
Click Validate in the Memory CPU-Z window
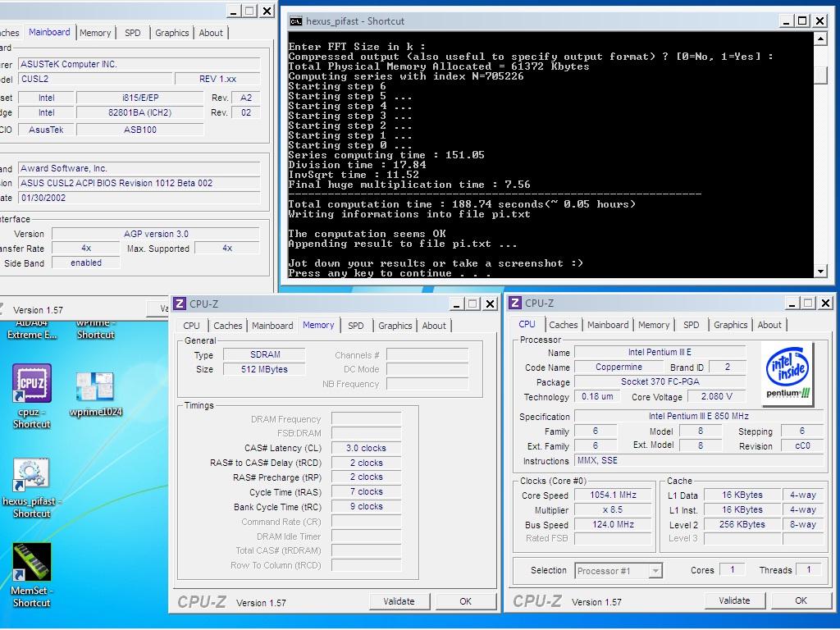tap(399, 601)
